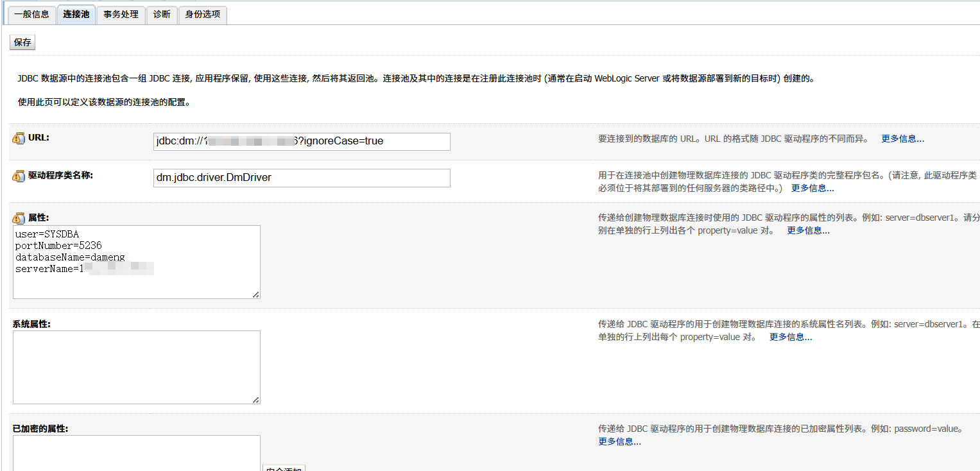Click inside the URL input field

coord(300,141)
